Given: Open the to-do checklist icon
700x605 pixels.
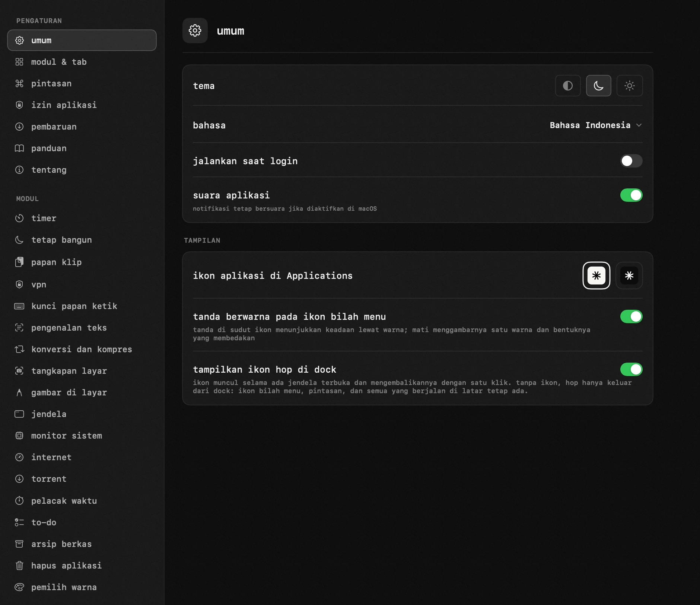Looking at the screenshot, I should (x=19, y=522).
